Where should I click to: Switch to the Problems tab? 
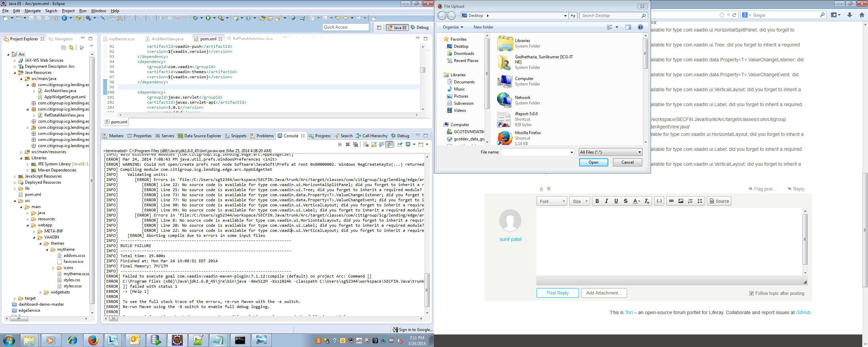[262, 136]
